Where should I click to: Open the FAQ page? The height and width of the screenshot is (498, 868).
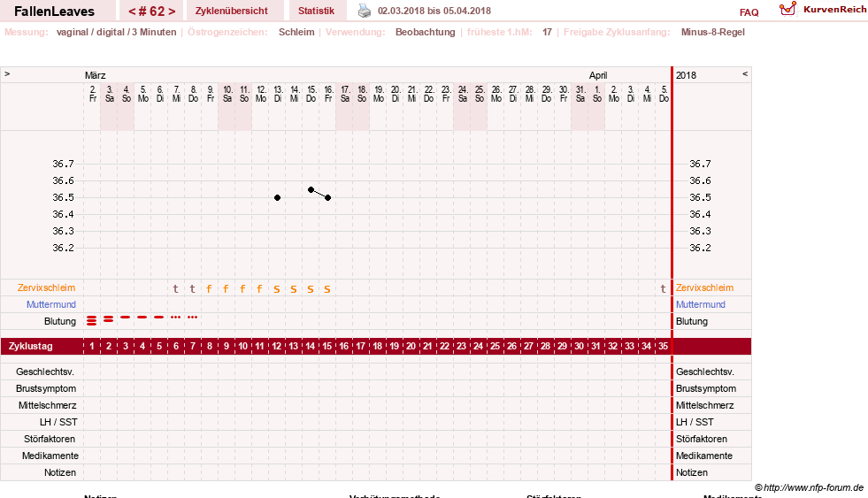(749, 12)
